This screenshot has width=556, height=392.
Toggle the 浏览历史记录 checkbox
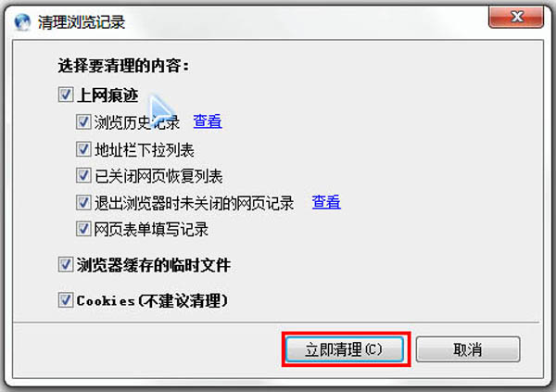pyautogui.click(x=83, y=122)
